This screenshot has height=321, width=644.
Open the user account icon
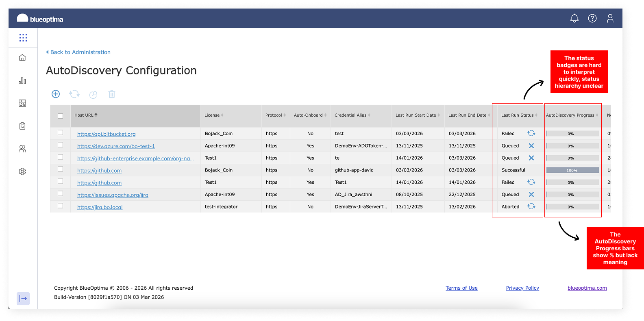pyautogui.click(x=610, y=18)
